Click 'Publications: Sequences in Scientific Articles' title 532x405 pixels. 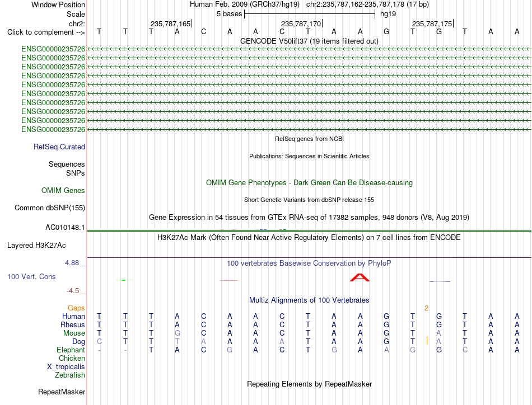tap(309, 156)
